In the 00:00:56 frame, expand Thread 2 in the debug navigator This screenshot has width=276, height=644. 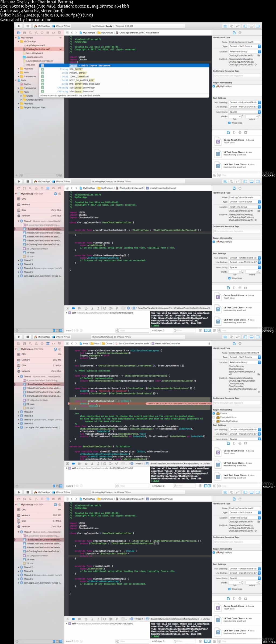click(x=19, y=260)
